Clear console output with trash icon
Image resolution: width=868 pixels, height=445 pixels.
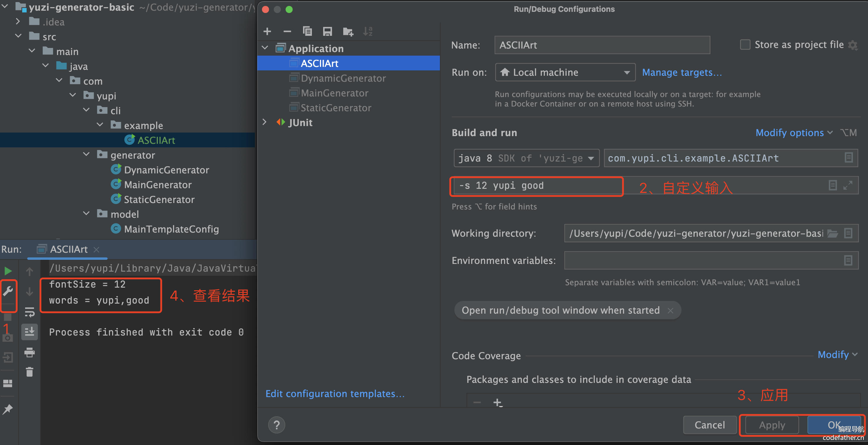point(30,372)
